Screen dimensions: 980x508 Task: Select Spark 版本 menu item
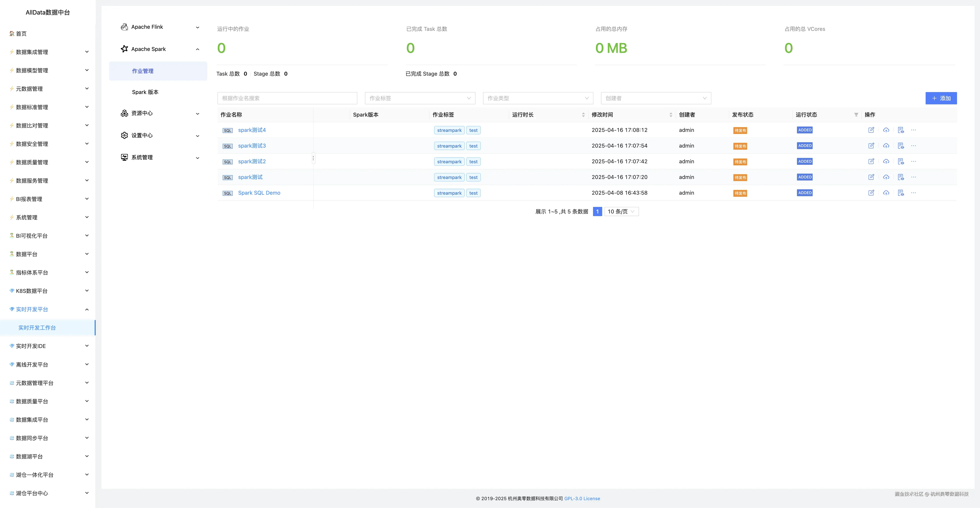coord(145,92)
